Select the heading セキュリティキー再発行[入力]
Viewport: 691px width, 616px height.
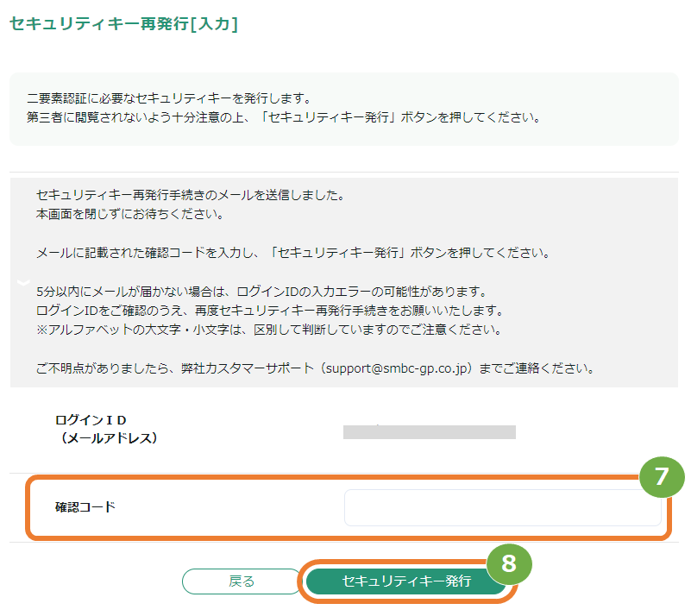(124, 24)
